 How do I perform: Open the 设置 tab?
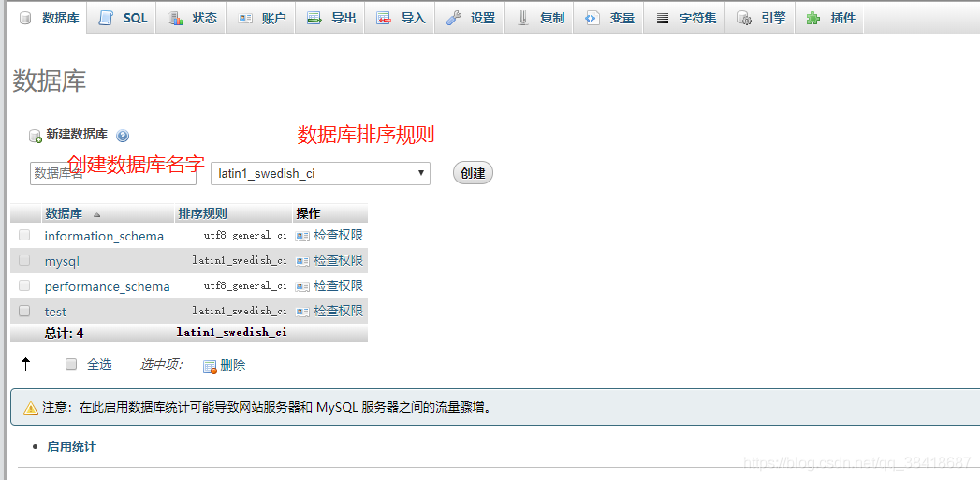(x=469, y=18)
